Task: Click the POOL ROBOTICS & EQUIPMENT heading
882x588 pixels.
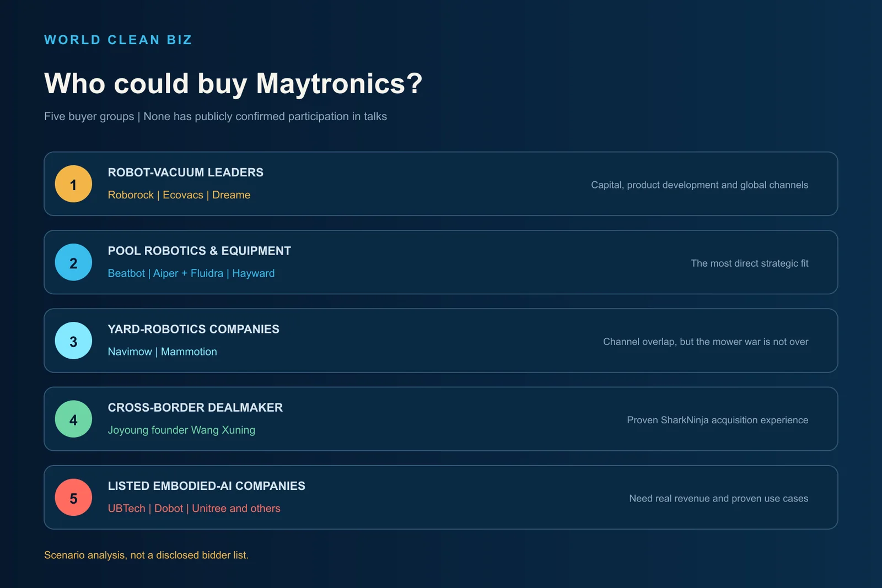Action: [200, 251]
